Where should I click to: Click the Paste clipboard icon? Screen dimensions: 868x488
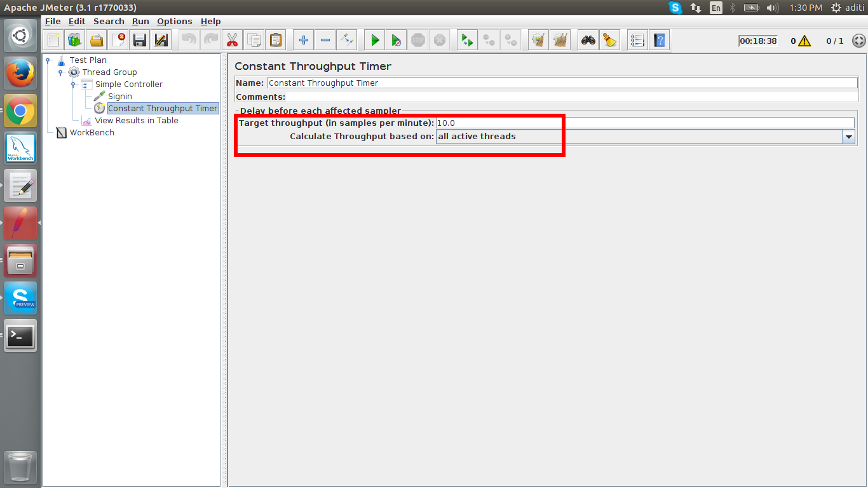coord(276,41)
